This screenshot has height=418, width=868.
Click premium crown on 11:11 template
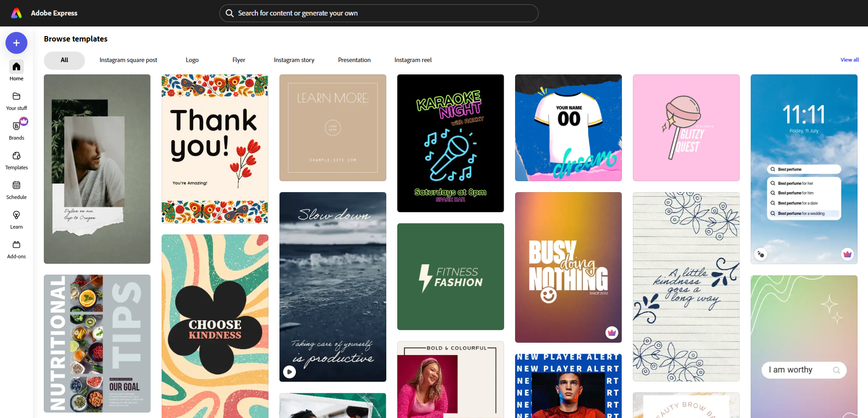pos(847,254)
